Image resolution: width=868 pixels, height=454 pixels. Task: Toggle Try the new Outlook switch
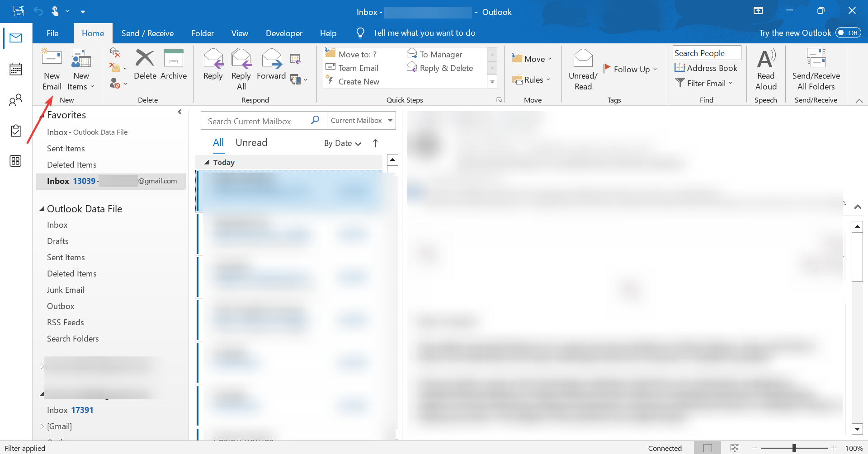point(847,33)
